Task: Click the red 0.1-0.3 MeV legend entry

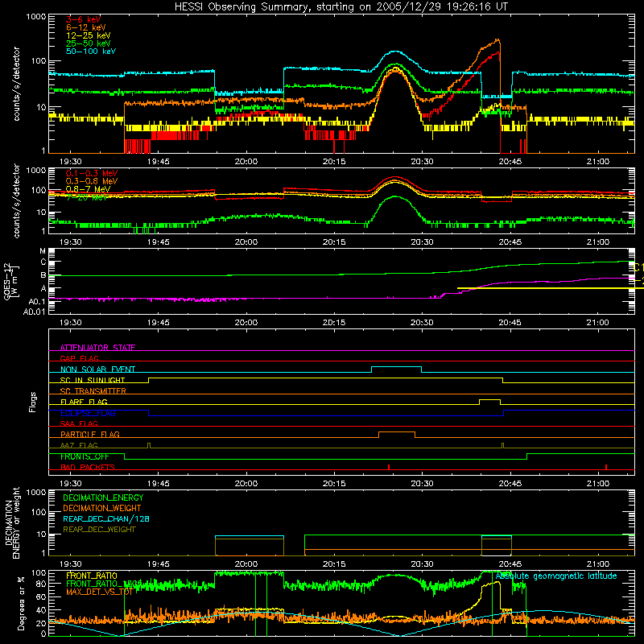Action: pyautogui.click(x=92, y=173)
